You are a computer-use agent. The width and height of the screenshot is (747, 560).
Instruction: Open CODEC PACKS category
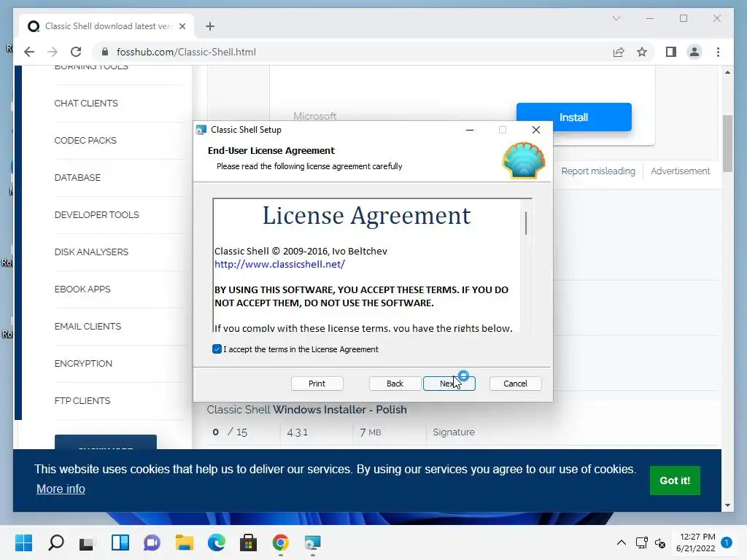[85, 141]
